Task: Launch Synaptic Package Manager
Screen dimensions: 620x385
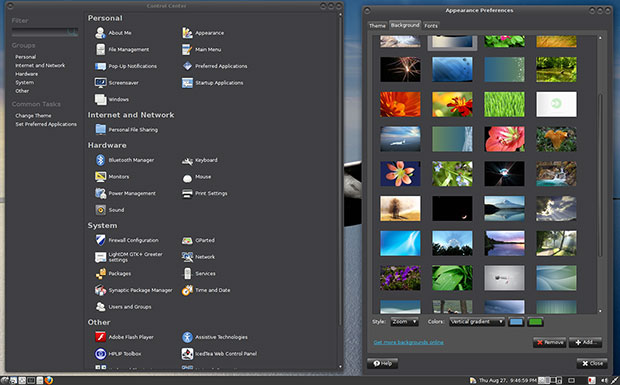Action: pos(134,290)
